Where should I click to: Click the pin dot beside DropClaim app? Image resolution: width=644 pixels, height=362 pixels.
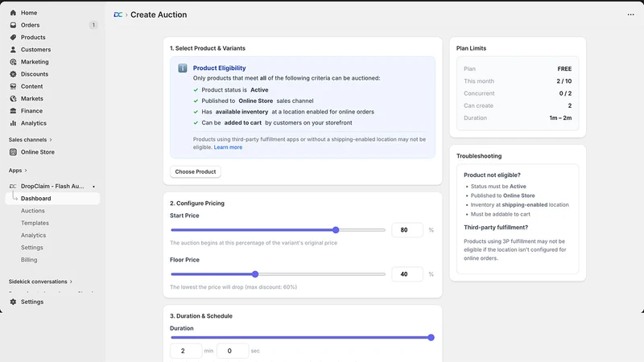pyautogui.click(x=93, y=187)
